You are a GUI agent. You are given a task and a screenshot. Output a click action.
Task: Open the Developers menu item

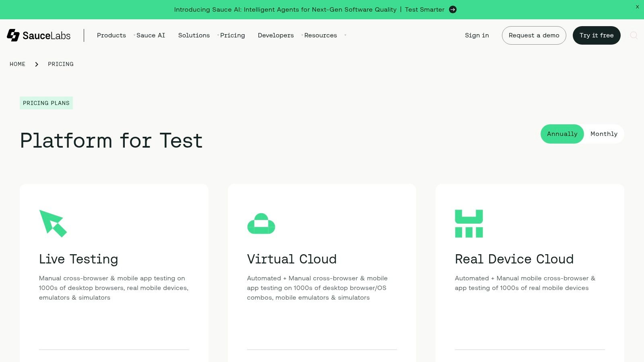(276, 35)
